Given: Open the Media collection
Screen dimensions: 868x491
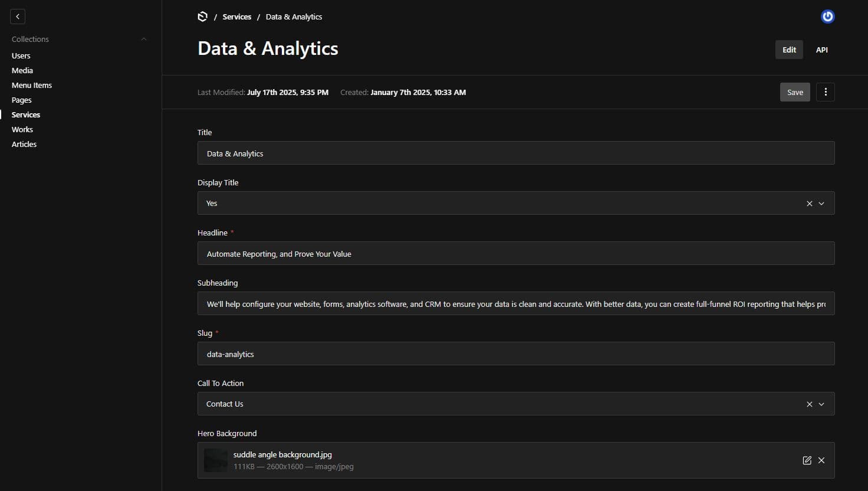Looking at the screenshot, I should coord(22,70).
